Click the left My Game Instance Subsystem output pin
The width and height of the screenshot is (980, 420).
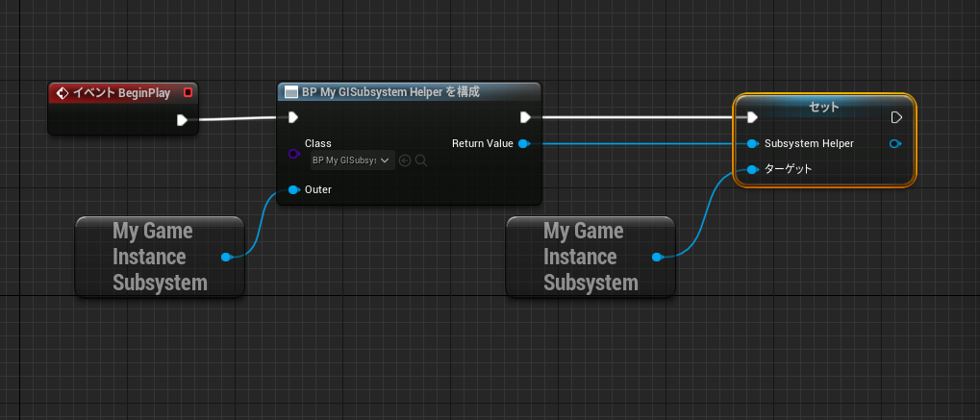(x=226, y=257)
